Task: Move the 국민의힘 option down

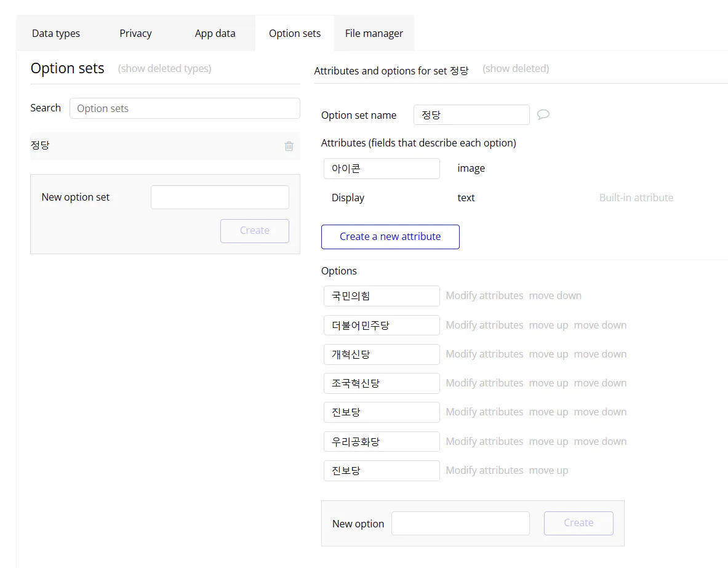Action: pos(555,295)
